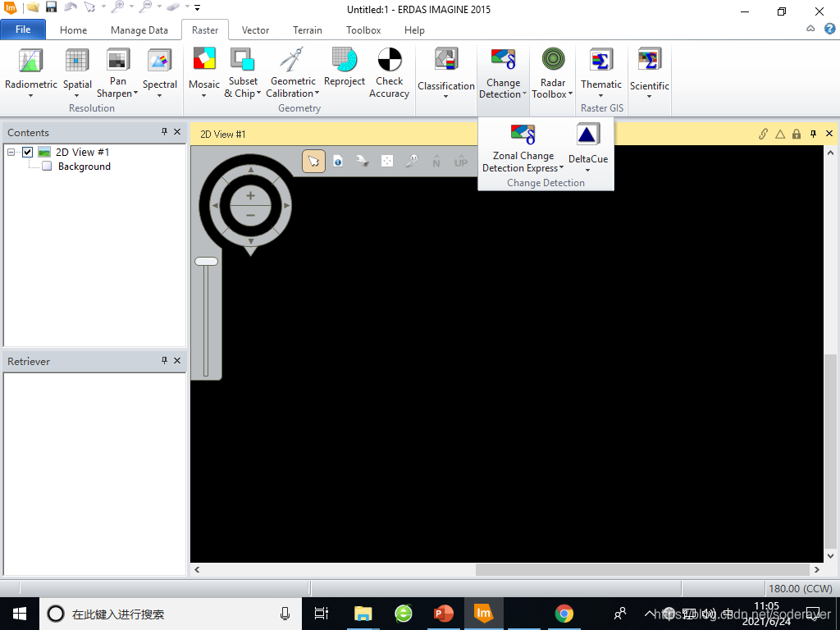Open Geometric Calibration
Image resolution: width=840 pixels, height=630 pixels.
pyautogui.click(x=293, y=72)
